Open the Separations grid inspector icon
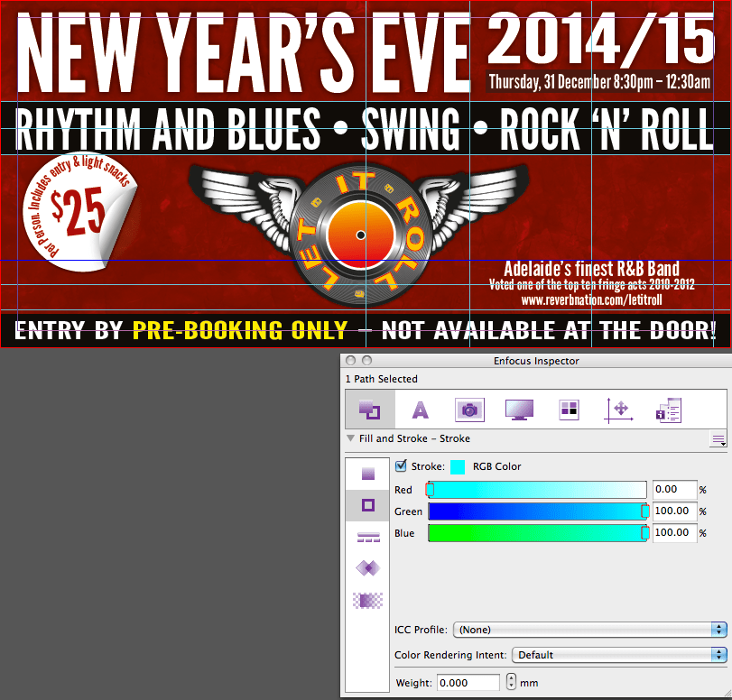 point(569,410)
